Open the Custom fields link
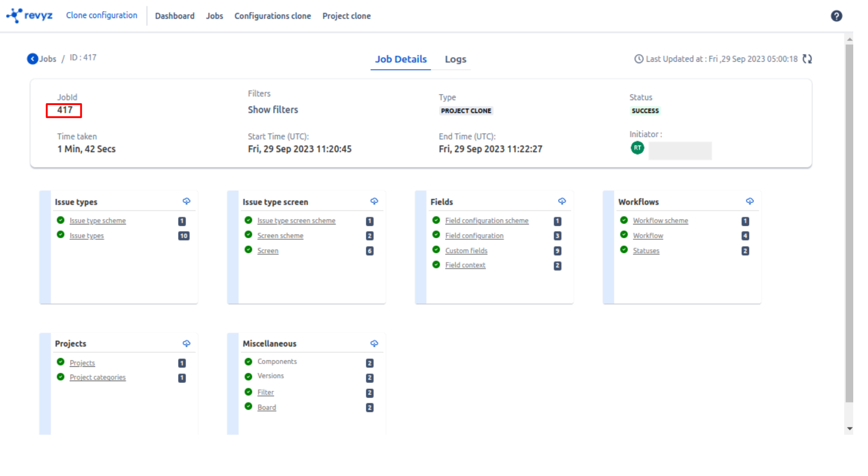Screen dimensions: 868x476 [466, 251]
